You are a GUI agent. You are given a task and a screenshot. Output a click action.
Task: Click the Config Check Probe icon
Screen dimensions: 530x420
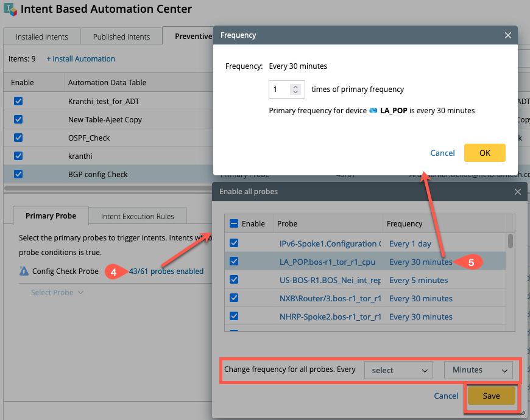point(24,271)
